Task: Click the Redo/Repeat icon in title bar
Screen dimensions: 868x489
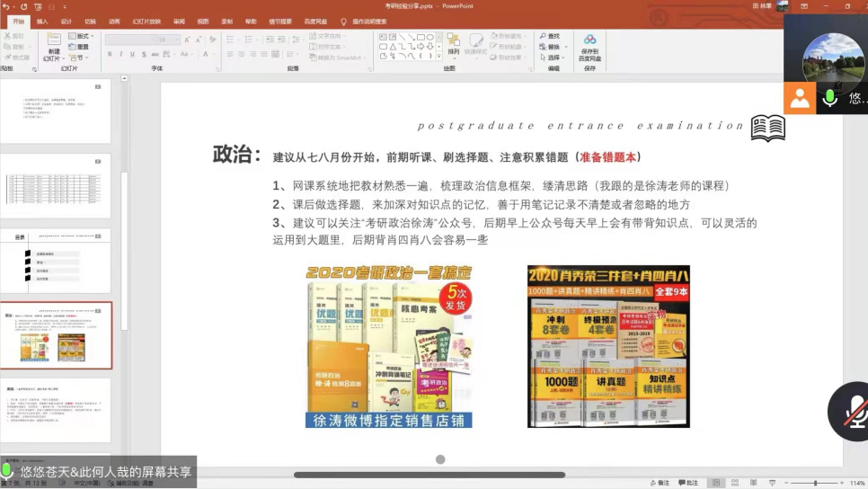Action: click(x=23, y=6)
